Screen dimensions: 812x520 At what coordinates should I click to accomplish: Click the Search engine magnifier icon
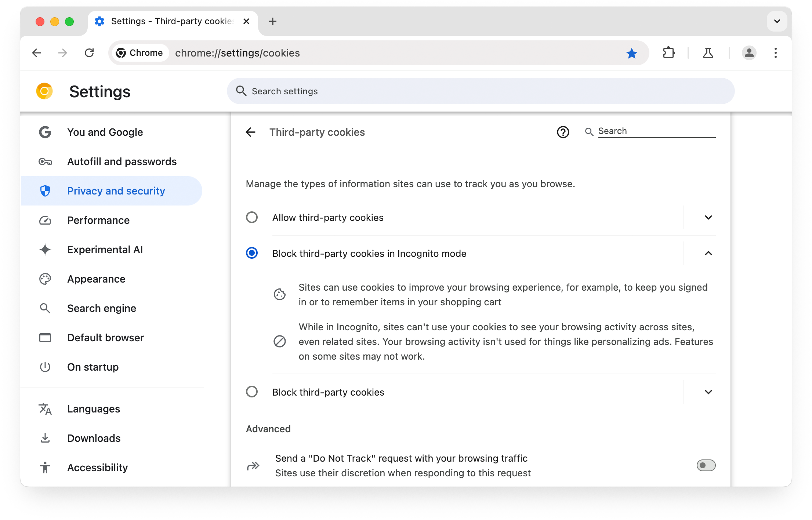coord(46,308)
